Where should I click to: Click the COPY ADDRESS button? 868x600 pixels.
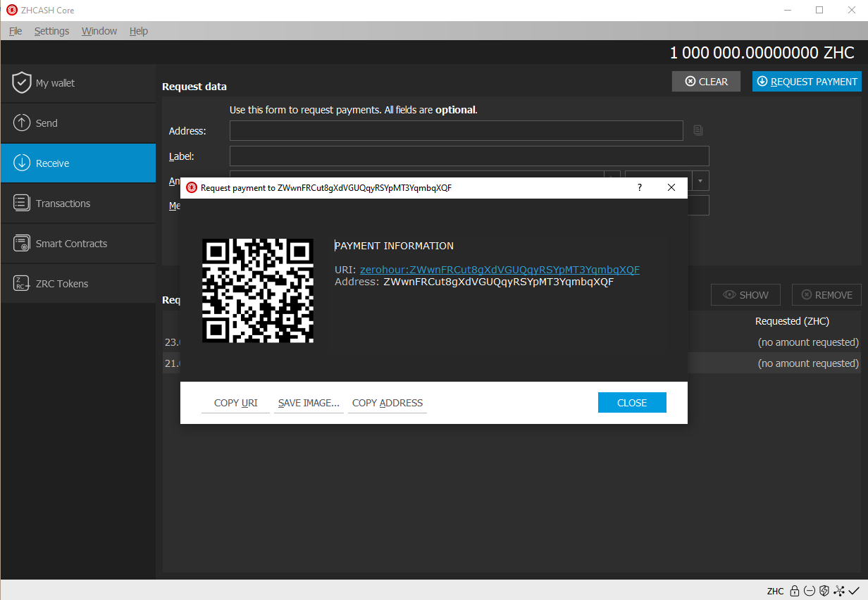[x=387, y=403]
